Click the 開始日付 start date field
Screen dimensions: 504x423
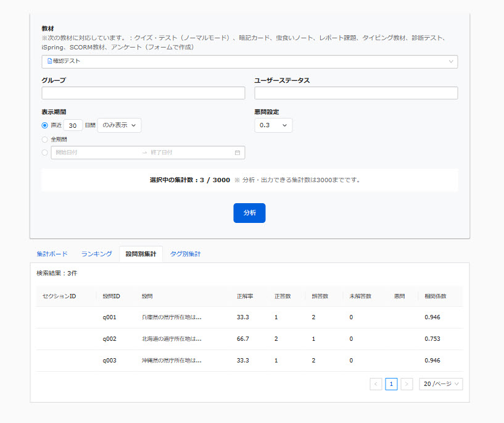click(x=96, y=153)
